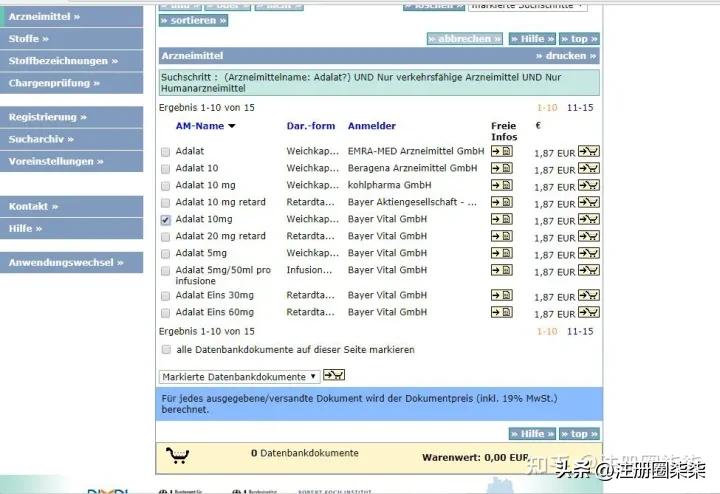Open Sucharchiv in sidebar
This screenshot has height=494, width=720.
coord(72,139)
